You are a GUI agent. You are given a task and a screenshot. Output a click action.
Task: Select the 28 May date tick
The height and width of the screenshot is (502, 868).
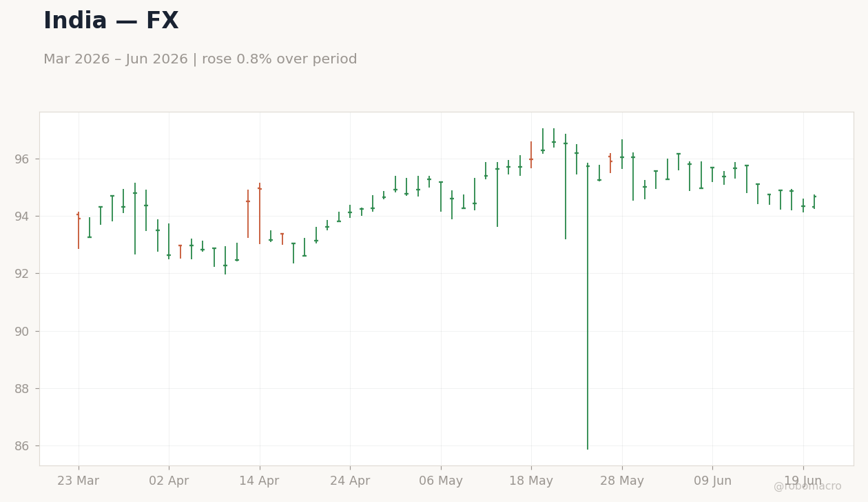pyautogui.click(x=622, y=481)
